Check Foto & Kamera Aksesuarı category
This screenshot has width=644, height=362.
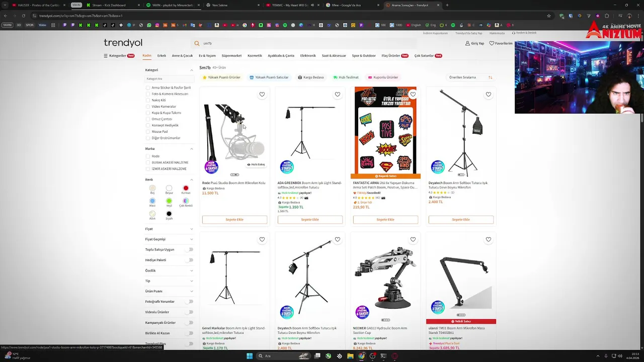[148, 94]
